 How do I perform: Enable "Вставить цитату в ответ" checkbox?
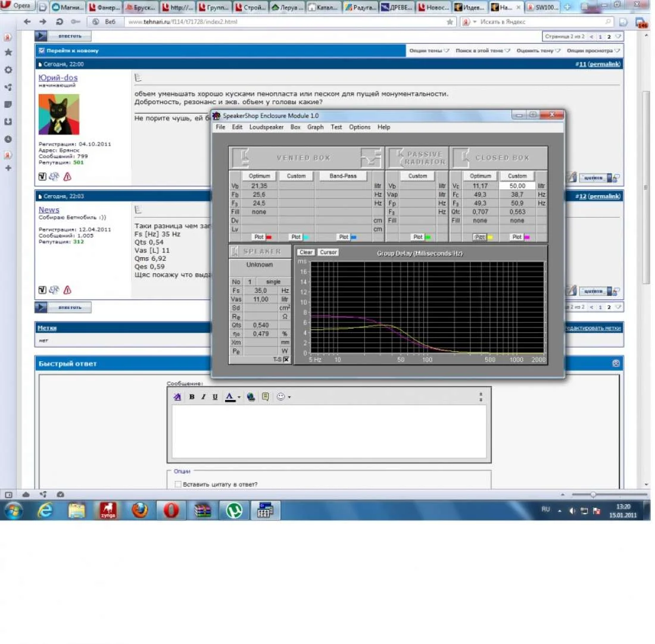coord(178,484)
